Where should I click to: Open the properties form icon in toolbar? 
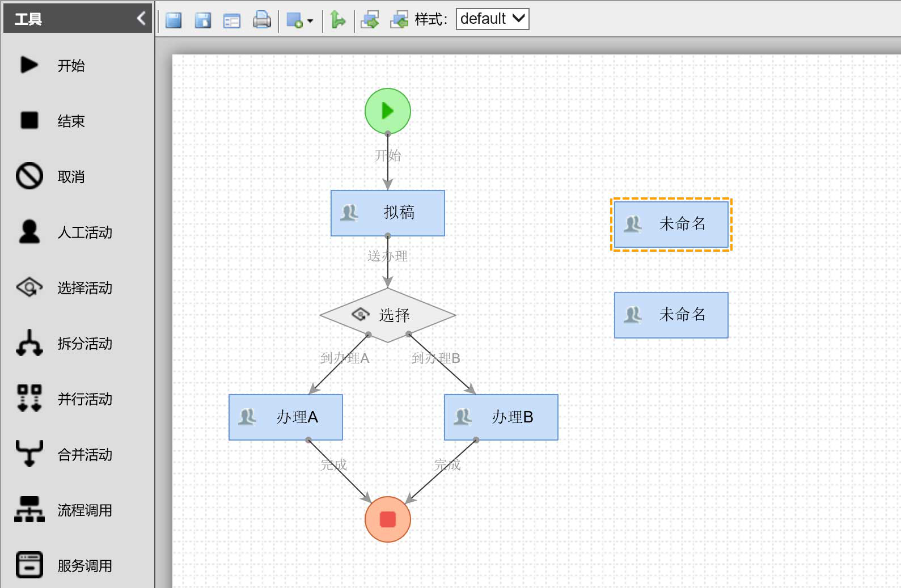click(232, 21)
